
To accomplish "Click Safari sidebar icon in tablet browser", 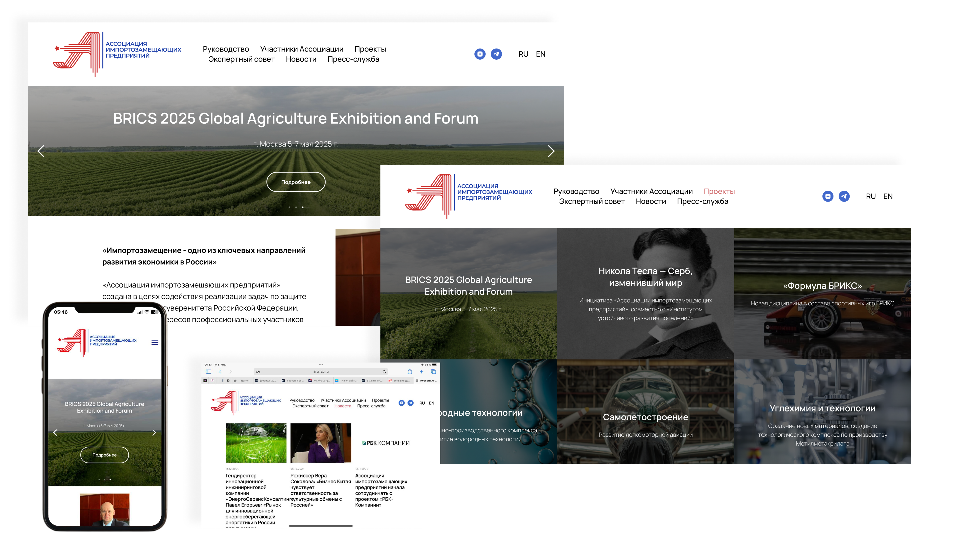I will point(208,372).
